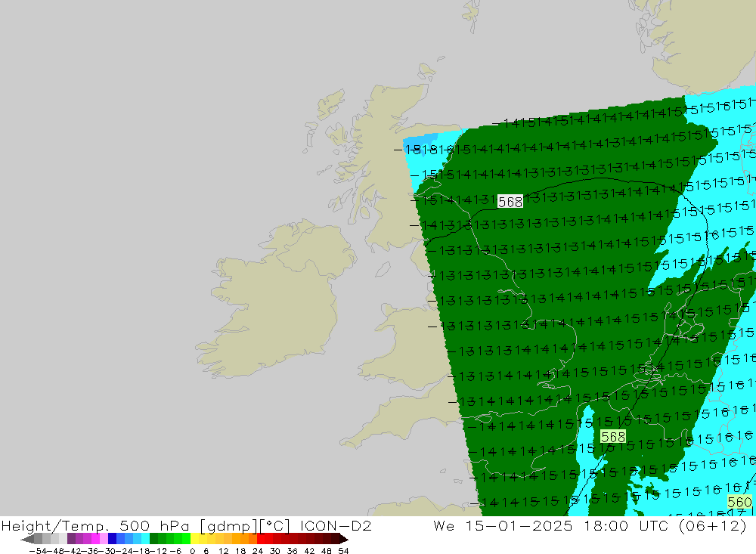Click the '54' legend scale value
Viewport: 756px width, 554px height.
(x=343, y=551)
